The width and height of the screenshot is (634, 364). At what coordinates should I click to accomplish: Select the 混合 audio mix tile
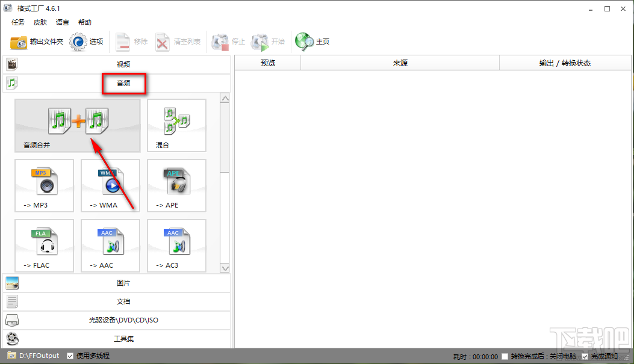[176, 126]
